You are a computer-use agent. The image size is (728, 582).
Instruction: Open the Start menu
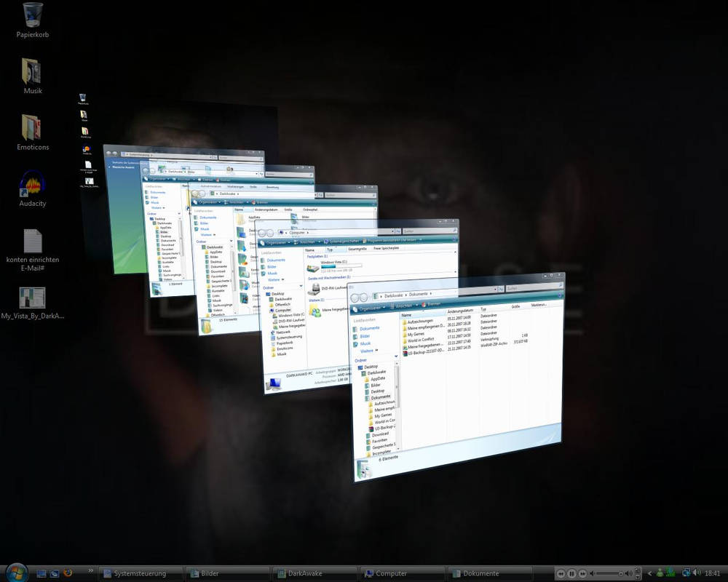[16, 573]
